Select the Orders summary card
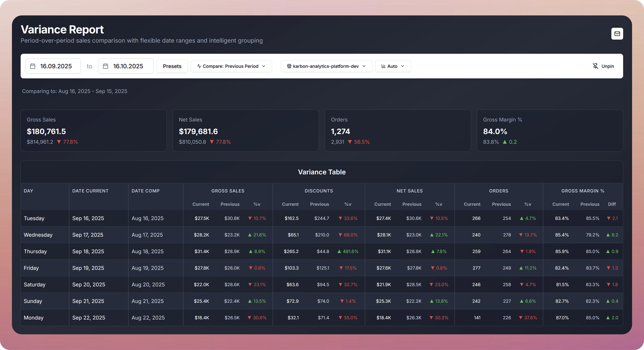 click(398, 130)
